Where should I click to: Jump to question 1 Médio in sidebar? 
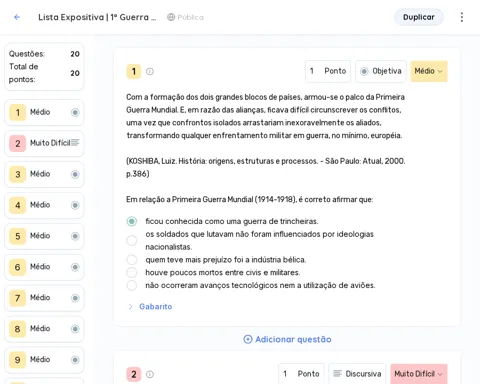click(44, 112)
